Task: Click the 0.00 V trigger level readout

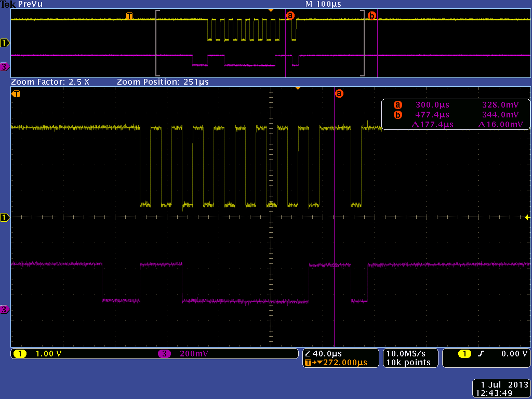Action: (x=514, y=354)
